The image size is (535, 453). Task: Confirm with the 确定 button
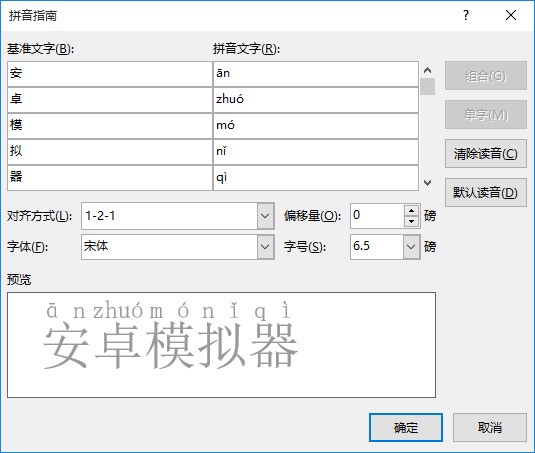click(406, 427)
